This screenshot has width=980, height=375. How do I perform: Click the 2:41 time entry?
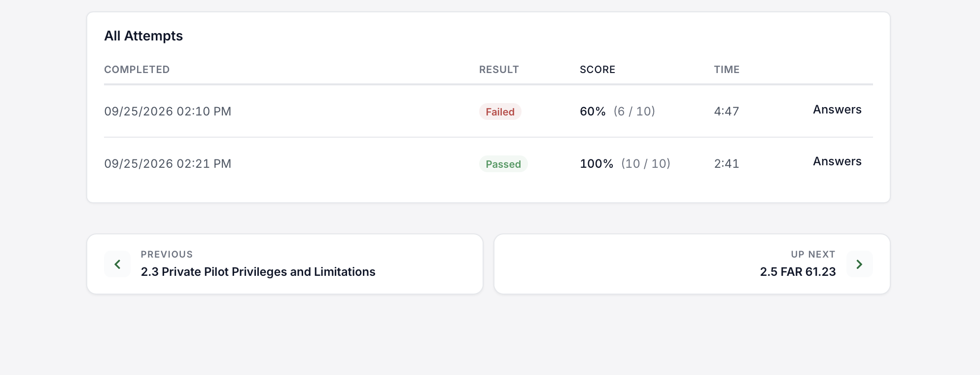pyautogui.click(x=727, y=164)
